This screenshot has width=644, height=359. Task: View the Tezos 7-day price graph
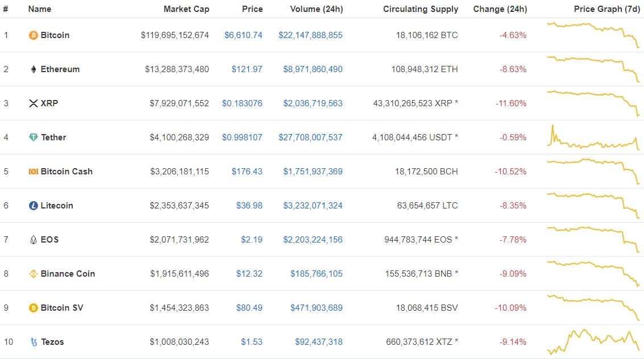[593, 342]
